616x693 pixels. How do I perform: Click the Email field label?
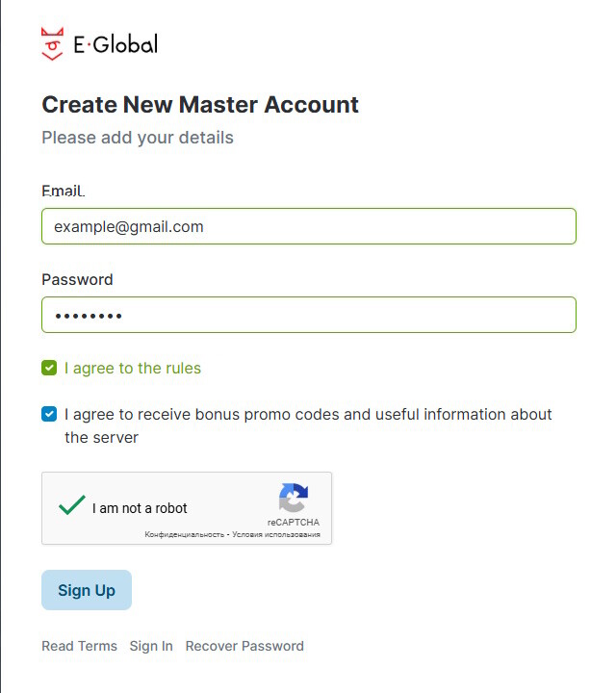click(63, 191)
